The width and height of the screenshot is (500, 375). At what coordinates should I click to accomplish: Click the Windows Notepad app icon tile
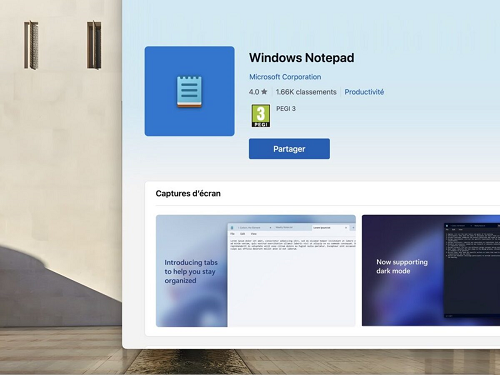[x=189, y=91]
